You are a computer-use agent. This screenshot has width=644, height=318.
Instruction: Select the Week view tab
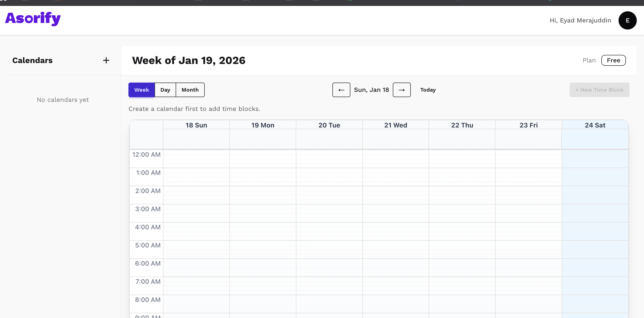pos(141,90)
